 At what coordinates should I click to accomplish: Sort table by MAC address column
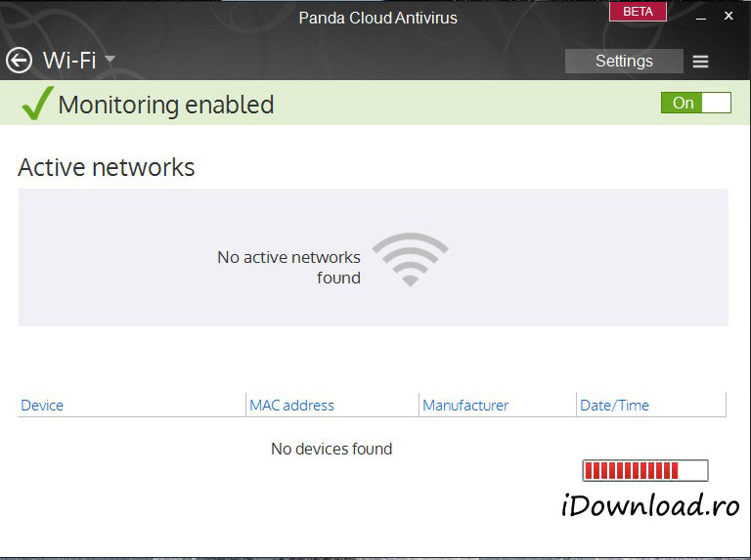coord(291,406)
